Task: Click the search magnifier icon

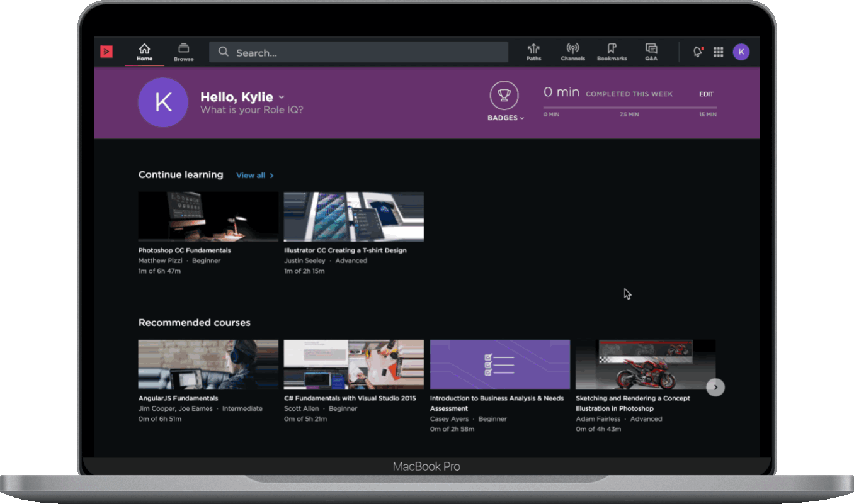Action: pos(224,52)
